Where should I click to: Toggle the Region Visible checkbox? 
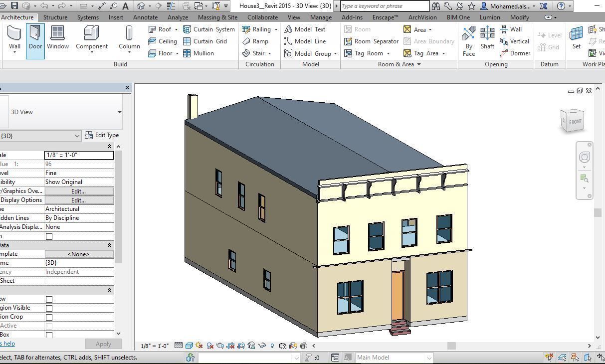coord(49,308)
